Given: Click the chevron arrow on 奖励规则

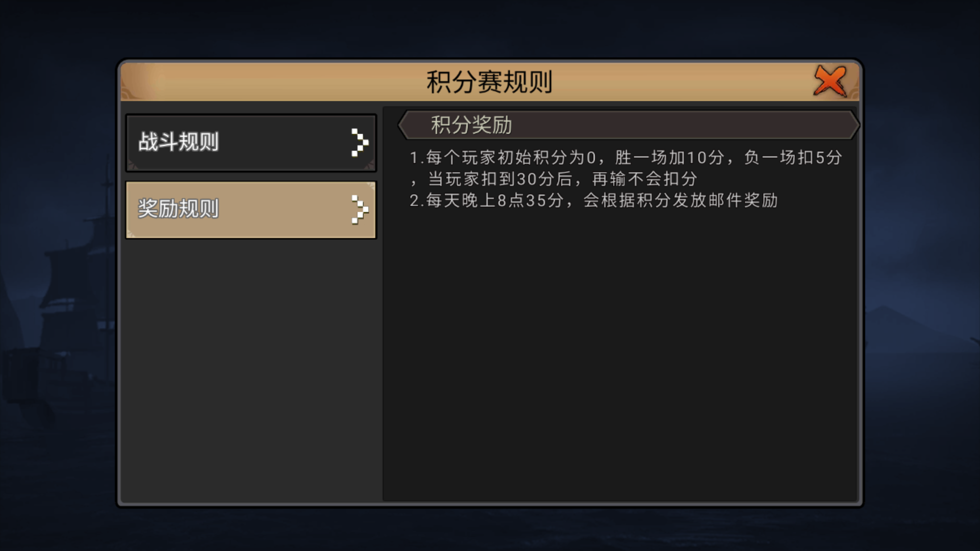Looking at the screenshot, I should pyautogui.click(x=359, y=210).
